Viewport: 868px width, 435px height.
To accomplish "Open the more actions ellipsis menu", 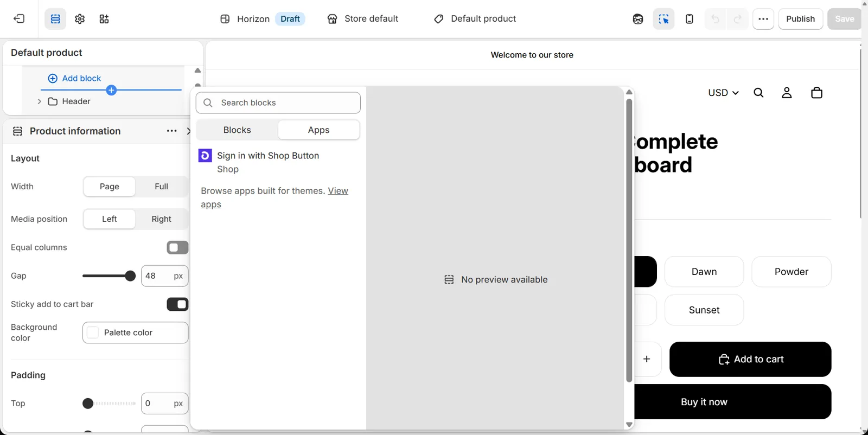I will (763, 19).
